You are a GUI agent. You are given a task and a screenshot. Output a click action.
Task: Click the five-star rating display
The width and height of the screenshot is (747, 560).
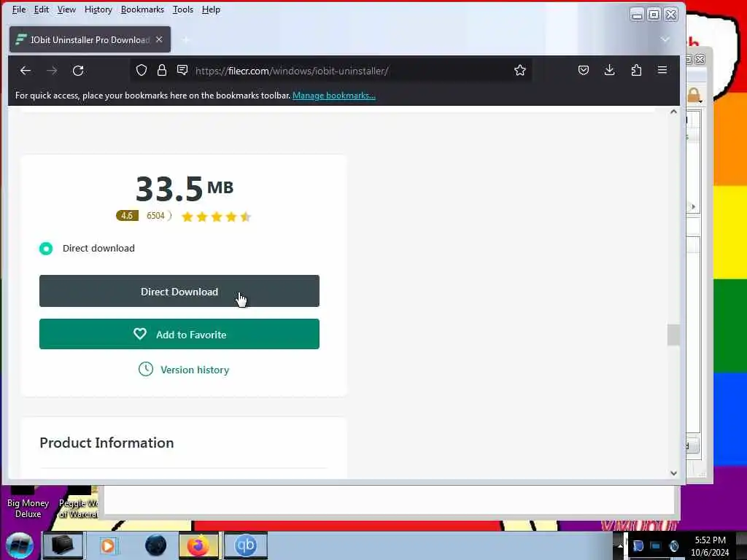point(216,217)
